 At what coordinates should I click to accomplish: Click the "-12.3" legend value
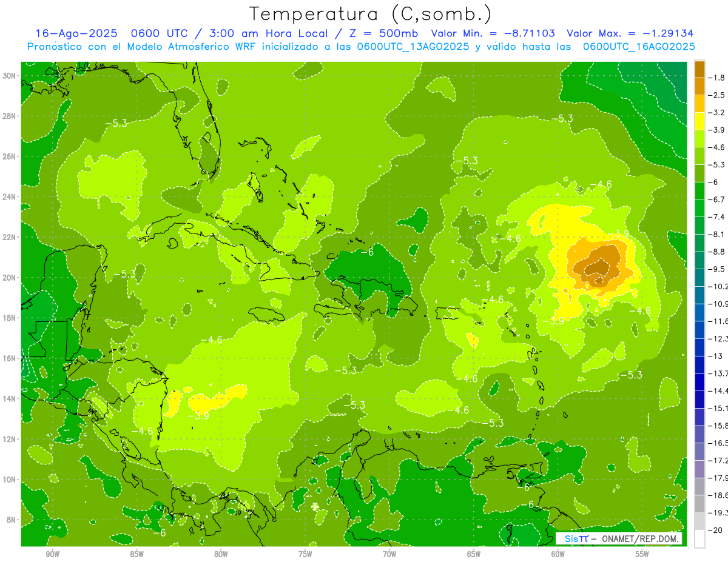click(x=718, y=339)
